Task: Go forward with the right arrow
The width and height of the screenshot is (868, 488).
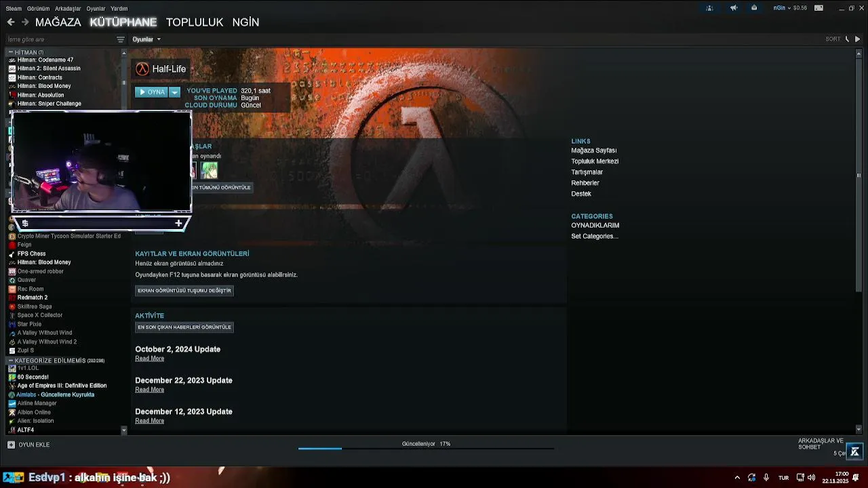Action: 25,22
